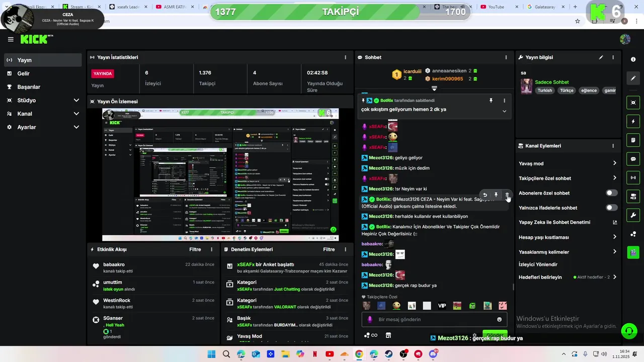Open Hedefleri belirleyin goals setting

pos(568,277)
